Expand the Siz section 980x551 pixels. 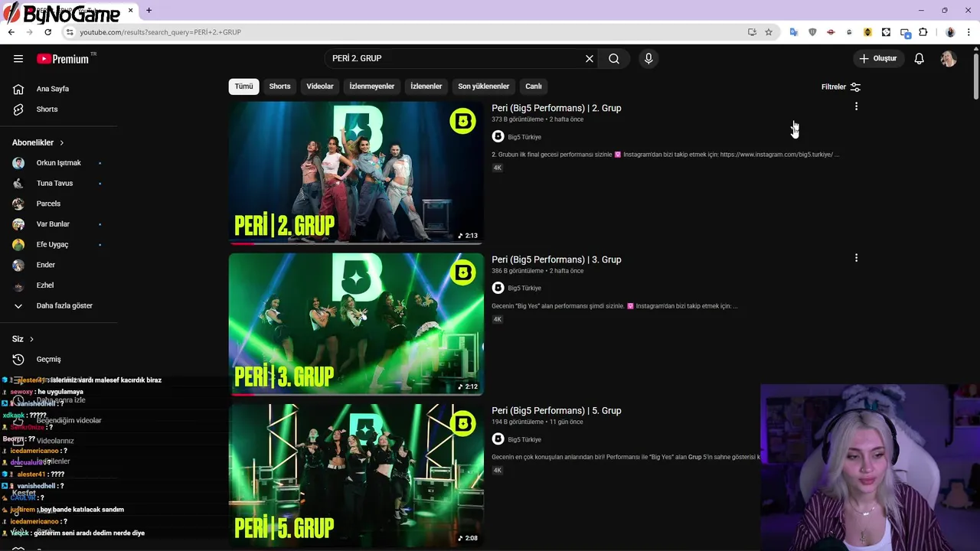pyautogui.click(x=23, y=339)
